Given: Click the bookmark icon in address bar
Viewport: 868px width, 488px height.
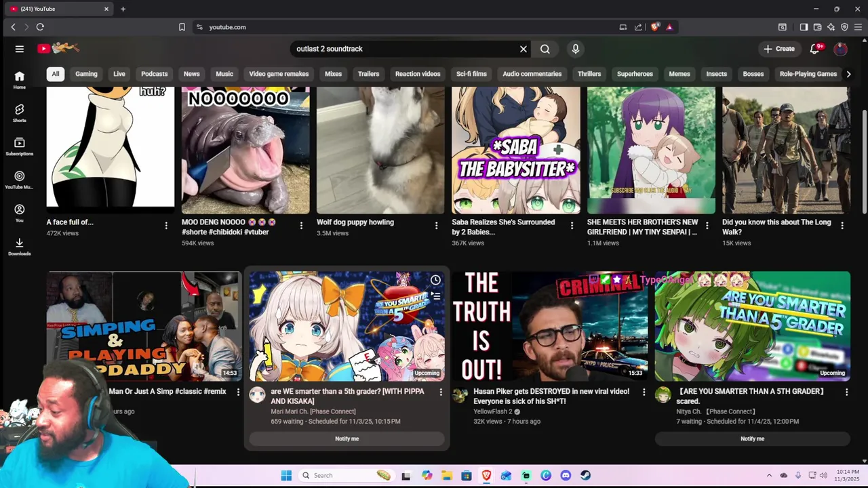Looking at the screenshot, I should point(182,27).
